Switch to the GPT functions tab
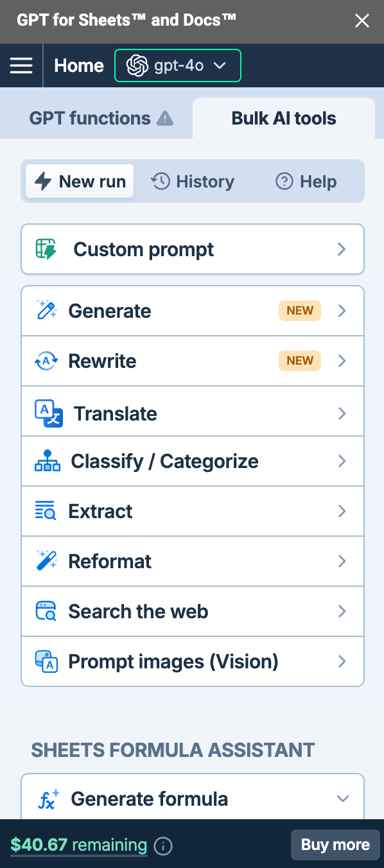This screenshot has width=384, height=868. (x=101, y=118)
